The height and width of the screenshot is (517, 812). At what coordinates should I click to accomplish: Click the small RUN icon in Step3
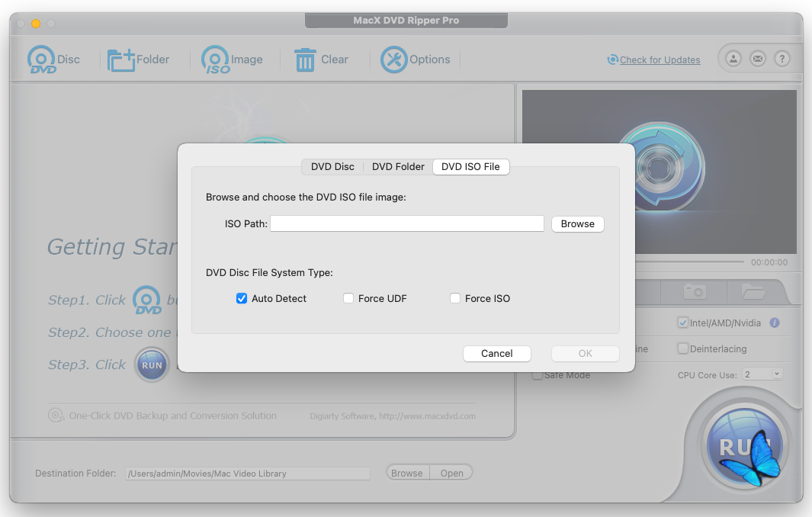(152, 365)
